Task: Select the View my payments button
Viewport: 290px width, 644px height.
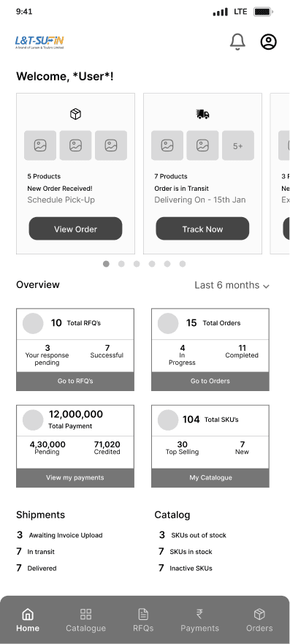Action: coord(75,477)
